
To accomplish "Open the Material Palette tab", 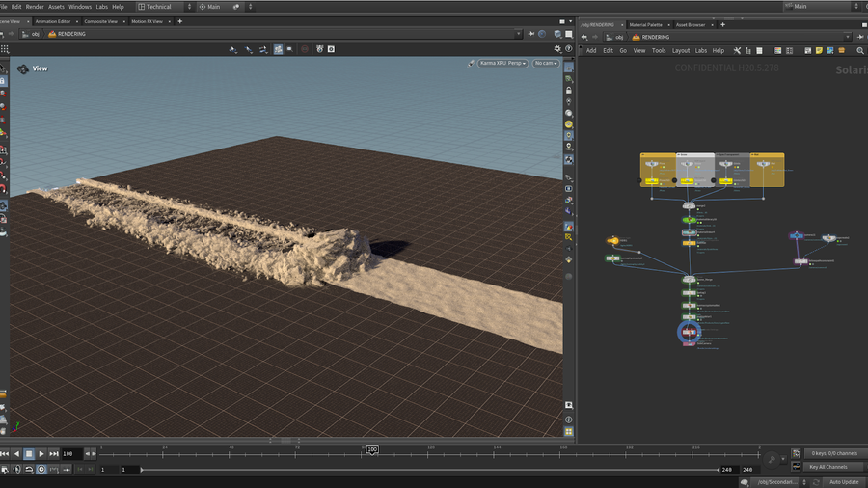I will 645,25.
